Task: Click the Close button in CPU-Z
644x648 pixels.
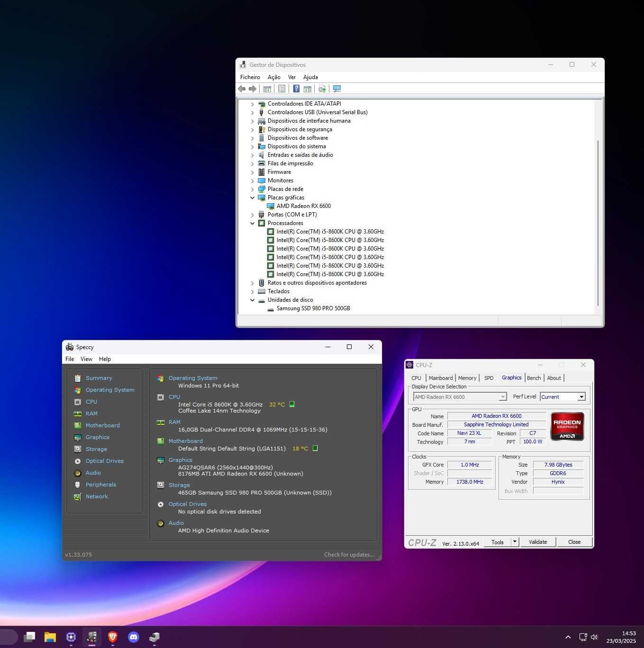Action: tap(574, 542)
